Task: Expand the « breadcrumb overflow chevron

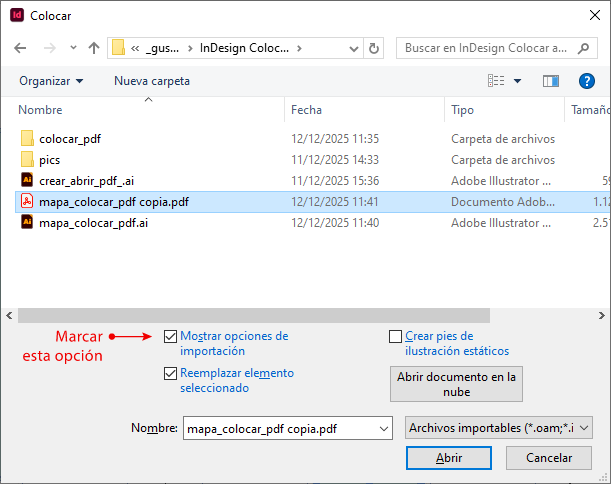Action: coord(135,48)
